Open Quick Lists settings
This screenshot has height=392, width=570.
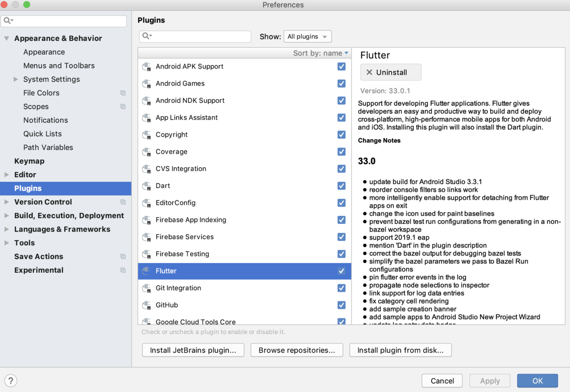click(43, 134)
